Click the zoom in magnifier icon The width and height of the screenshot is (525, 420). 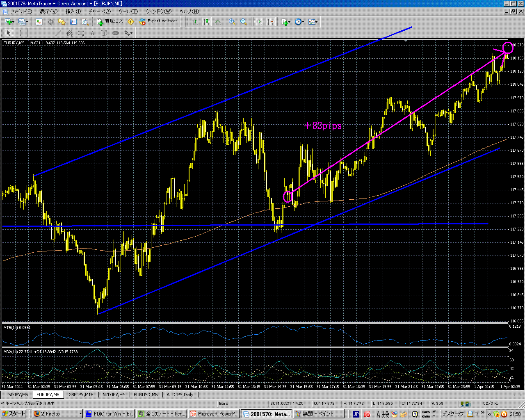point(232,22)
